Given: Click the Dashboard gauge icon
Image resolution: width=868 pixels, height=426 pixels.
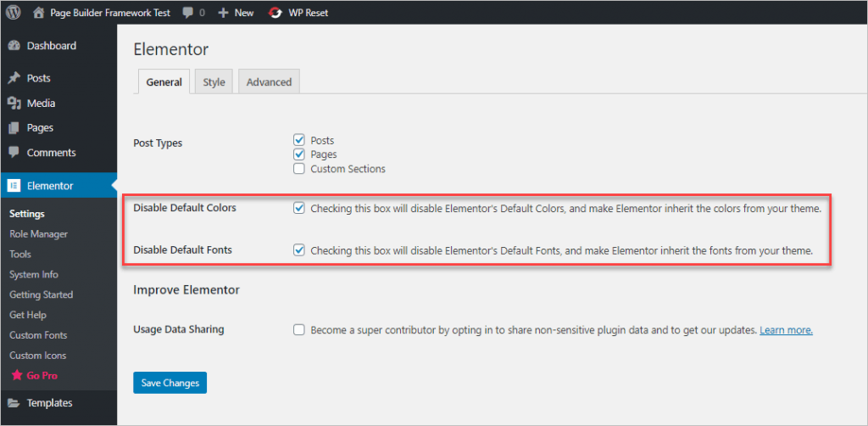Looking at the screenshot, I should [14, 46].
